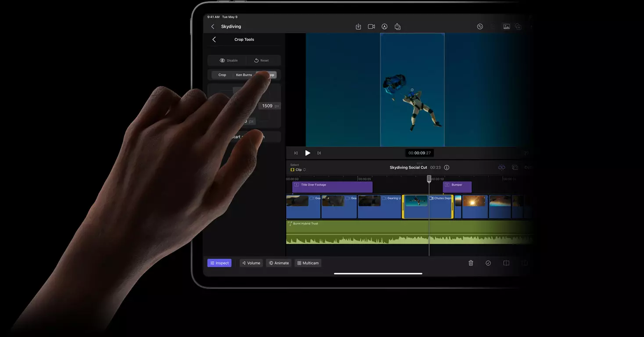
Task: Open the camera recording icon
Action: tap(372, 27)
